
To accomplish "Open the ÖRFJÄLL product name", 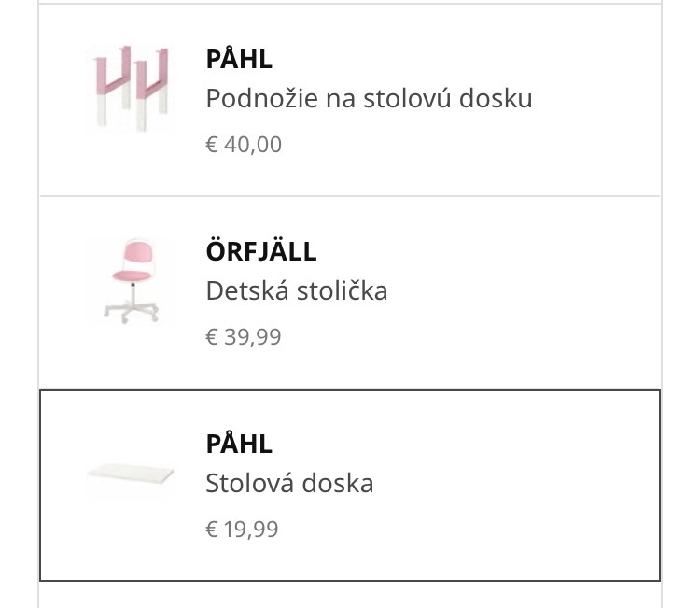I will pyautogui.click(x=261, y=252).
